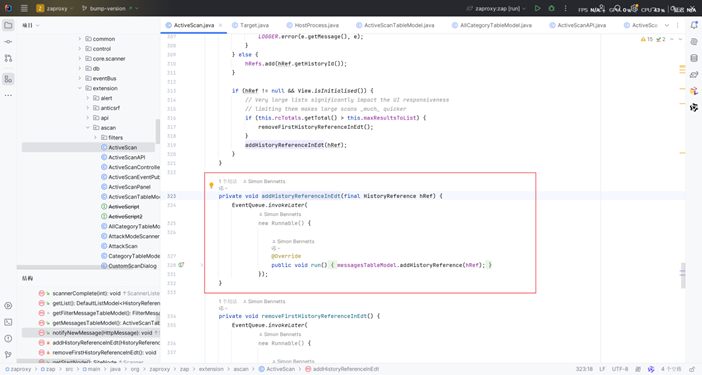The image size is (702, 375).
Task: Go to previous highlighted error arrow
Action: pyautogui.click(x=672, y=39)
